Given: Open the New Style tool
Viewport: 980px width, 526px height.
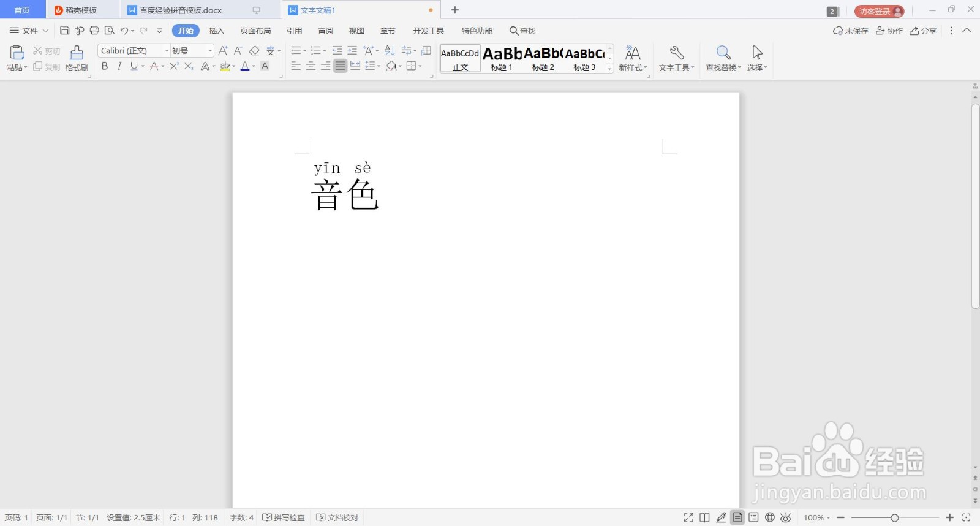Looking at the screenshot, I should (633, 58).
